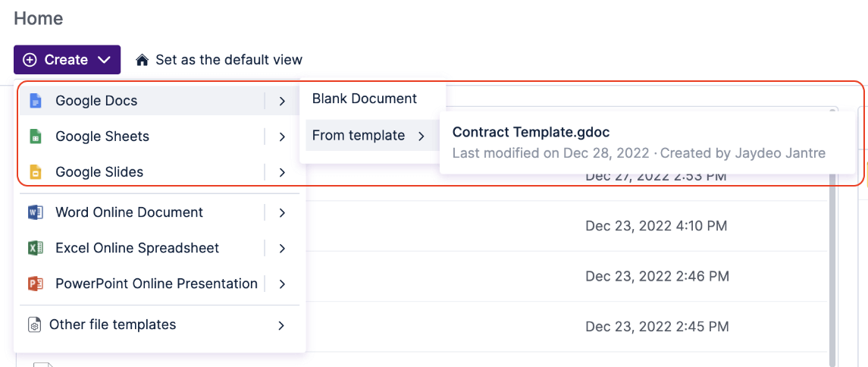
Task: Expand the Google Docs submenu arrow
Action: [281, 101]
